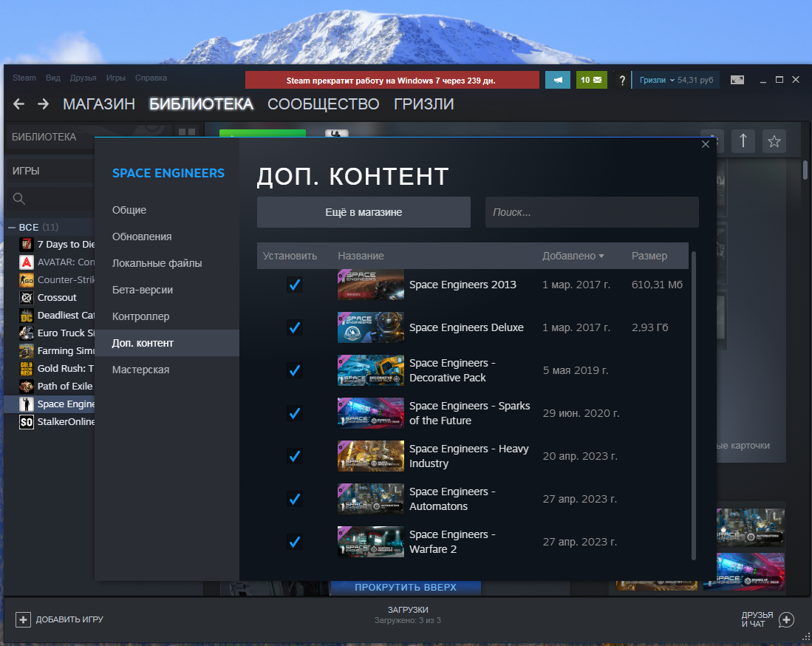Open the green notifications envelope

(x=590, y=80)
